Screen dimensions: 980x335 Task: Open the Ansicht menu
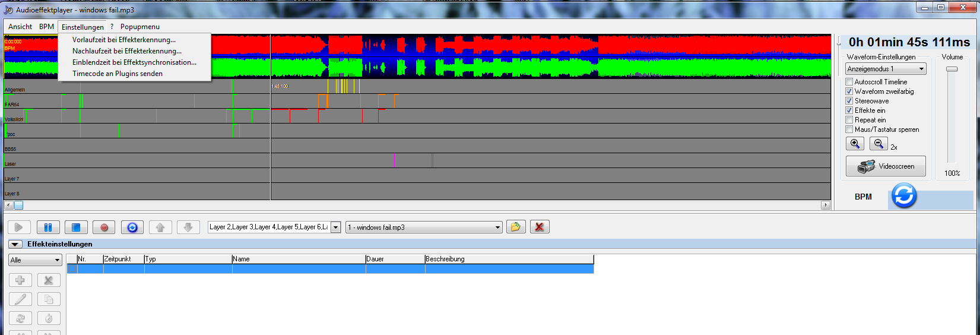pyautogui.click(x=20, y=27)
